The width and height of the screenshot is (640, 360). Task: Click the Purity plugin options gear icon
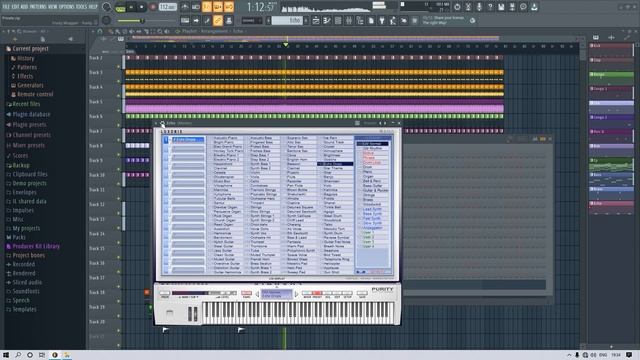tap(162, 123)
